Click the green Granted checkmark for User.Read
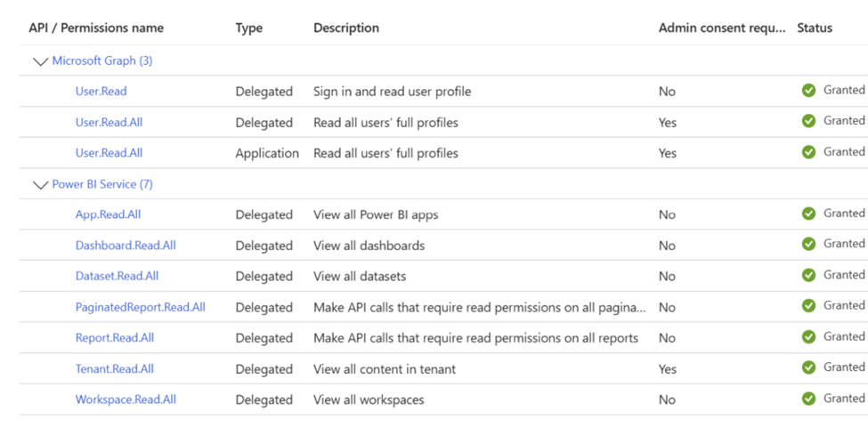The width and height of the screenshot is (868, 428). click(x=808, y=90)
